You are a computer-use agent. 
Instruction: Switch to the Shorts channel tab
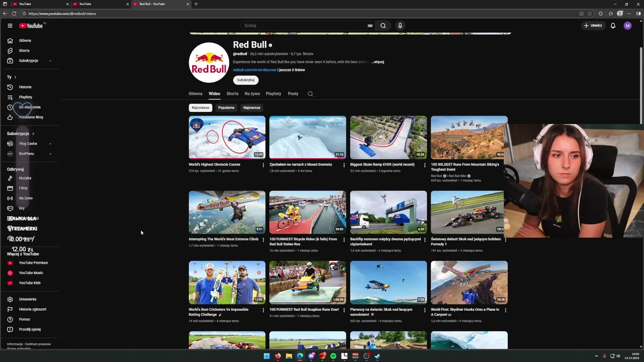(232, 94)
